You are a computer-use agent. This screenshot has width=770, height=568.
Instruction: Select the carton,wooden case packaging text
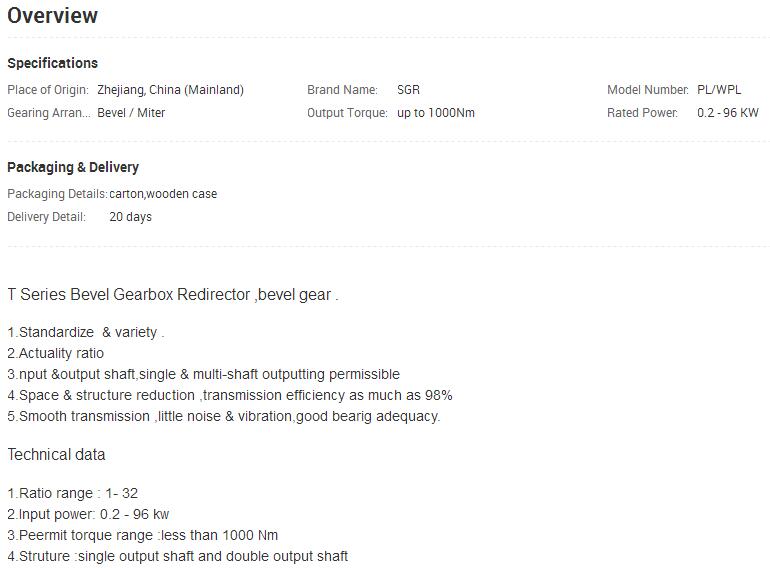pyautogui.click(x=163, y=194)
